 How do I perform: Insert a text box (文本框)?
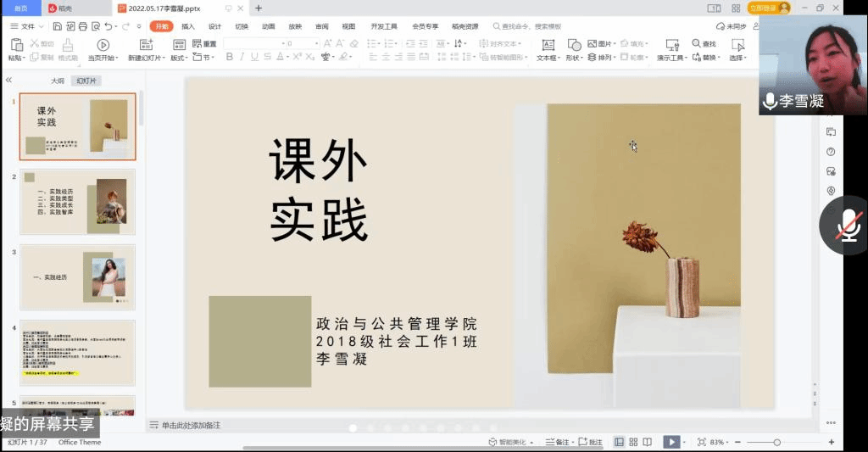point(548,45)
